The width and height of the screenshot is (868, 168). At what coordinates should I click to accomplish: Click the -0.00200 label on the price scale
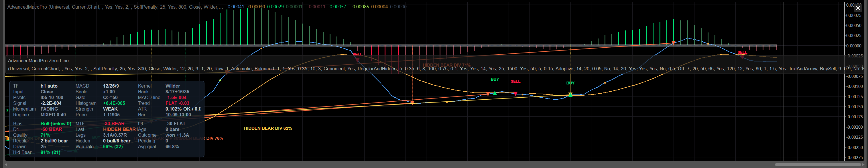pos(854,127)
